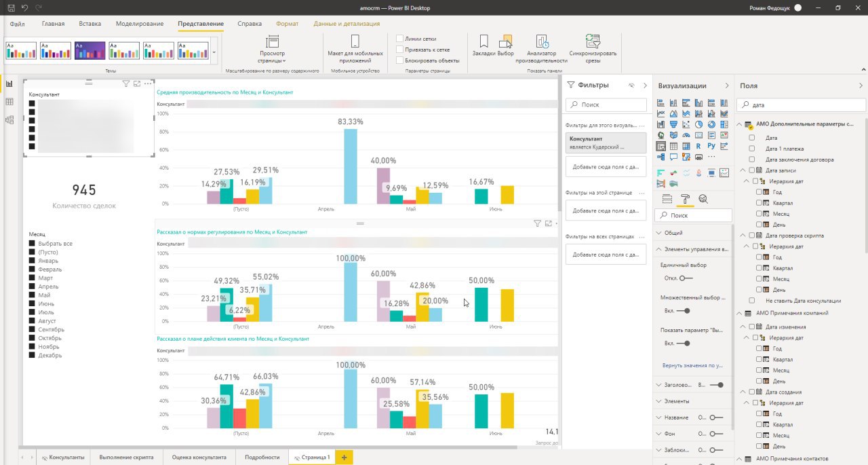Expand the themes gallery dropdown arrow
The image size is (868, 465).
[214, 51]
